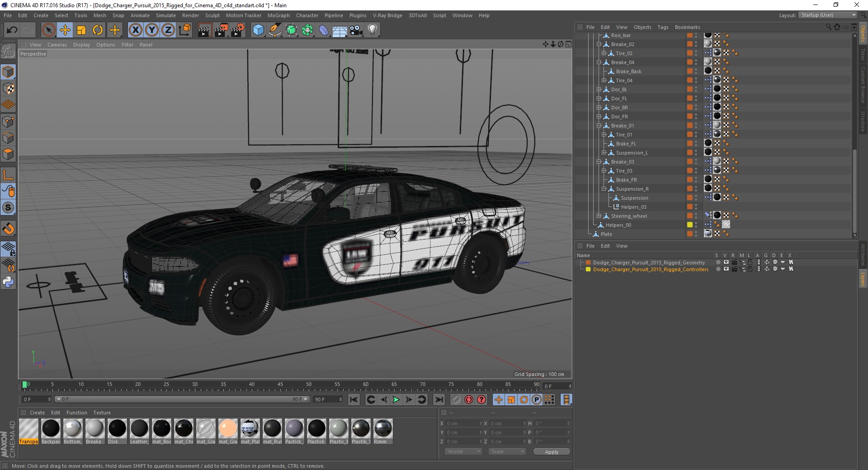Open the World coordinate dropdown

click(x=463, y=451)
